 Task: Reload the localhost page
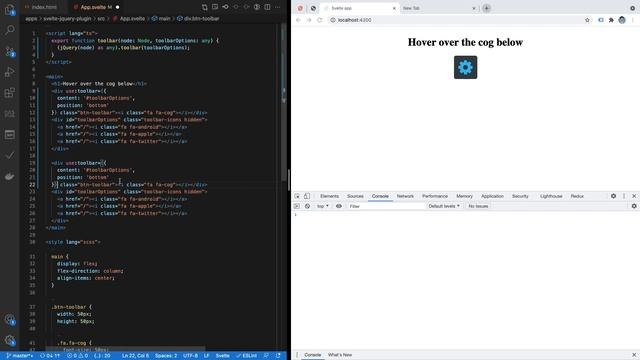click(320, 20)
